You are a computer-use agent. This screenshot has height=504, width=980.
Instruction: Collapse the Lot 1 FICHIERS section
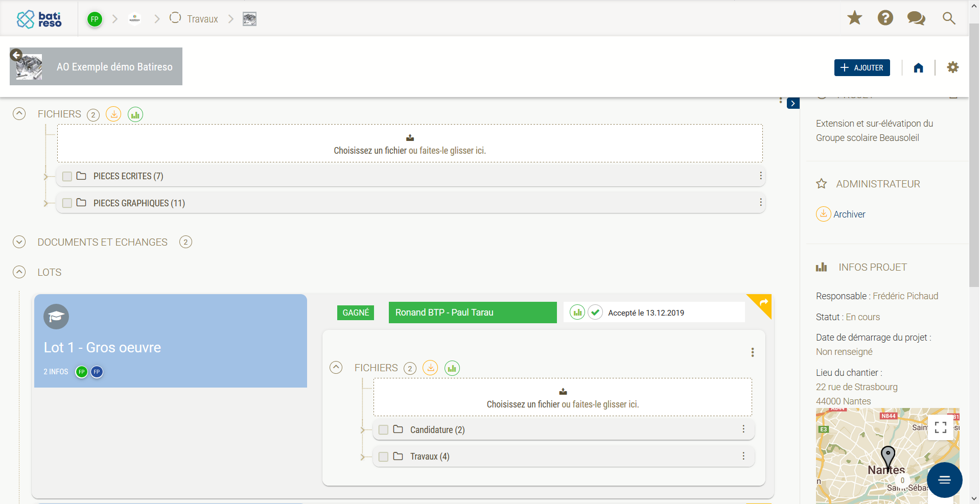[336, 367]
